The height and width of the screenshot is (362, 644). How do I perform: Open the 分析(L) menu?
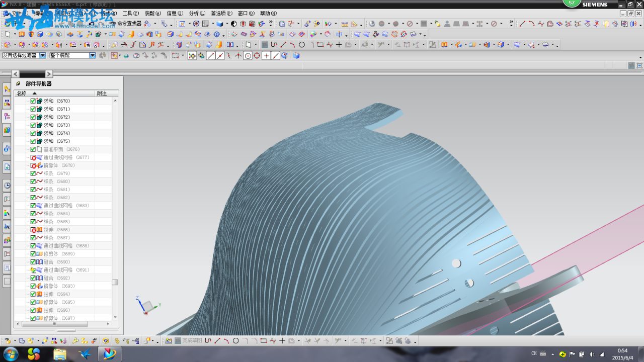tap(197, 14)
